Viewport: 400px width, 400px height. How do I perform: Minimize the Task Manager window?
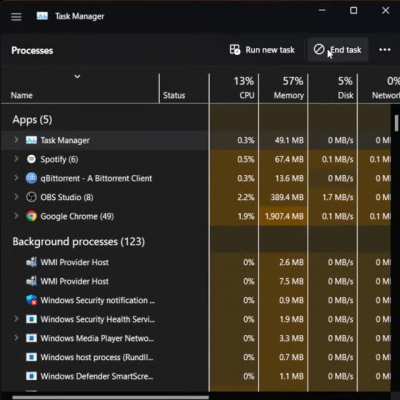[322, 11]
